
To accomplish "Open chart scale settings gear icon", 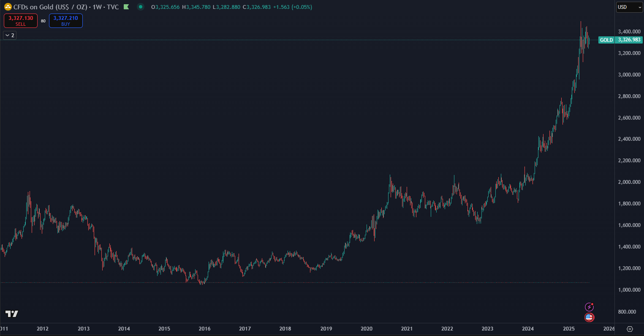I will point(630,329).
